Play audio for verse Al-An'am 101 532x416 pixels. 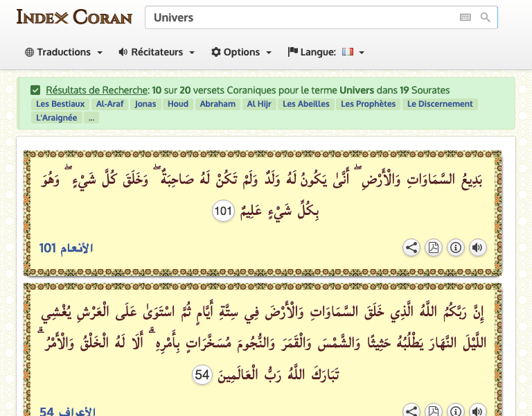tap(477, 248)
